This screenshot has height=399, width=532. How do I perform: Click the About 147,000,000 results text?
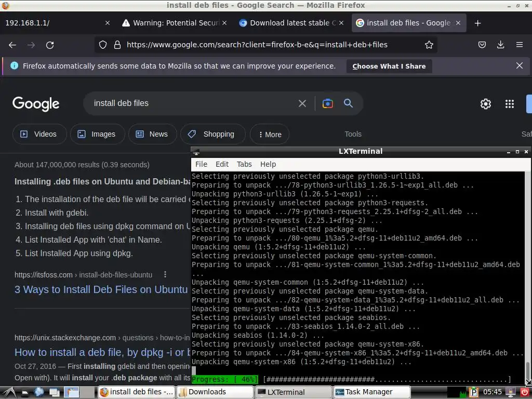click(x=82, y=165)
